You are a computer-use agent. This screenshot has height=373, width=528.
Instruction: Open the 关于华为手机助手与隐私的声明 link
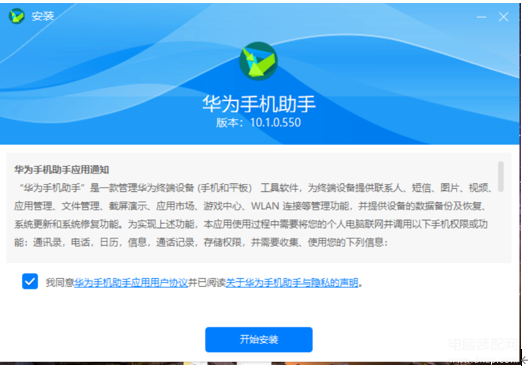point(292,283)
